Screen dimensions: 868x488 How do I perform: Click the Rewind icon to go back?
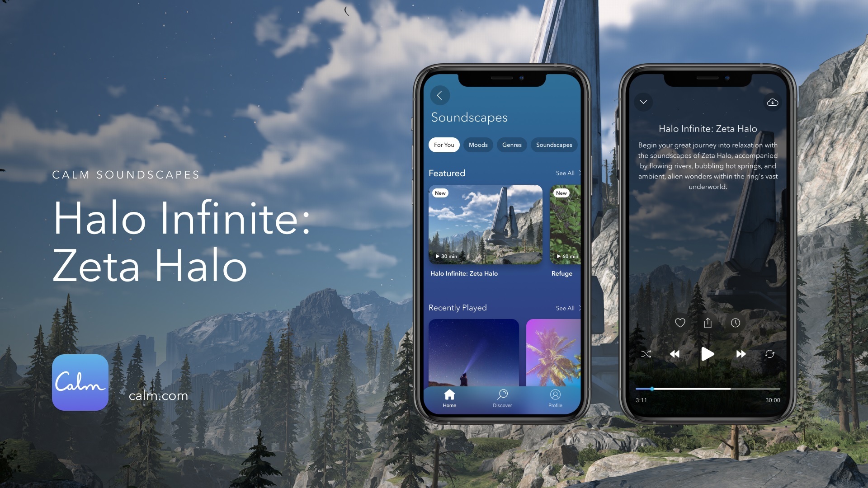[x=674, y=353]
